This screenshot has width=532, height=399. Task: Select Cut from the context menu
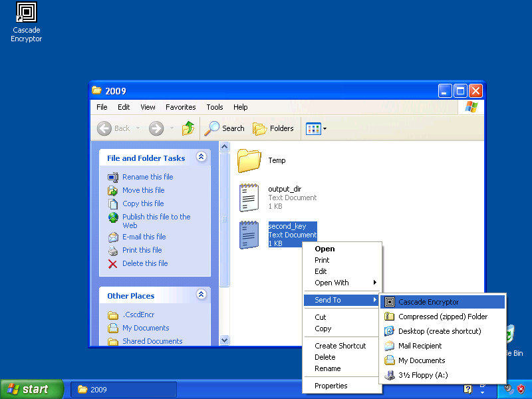click(x=342, y=317)
